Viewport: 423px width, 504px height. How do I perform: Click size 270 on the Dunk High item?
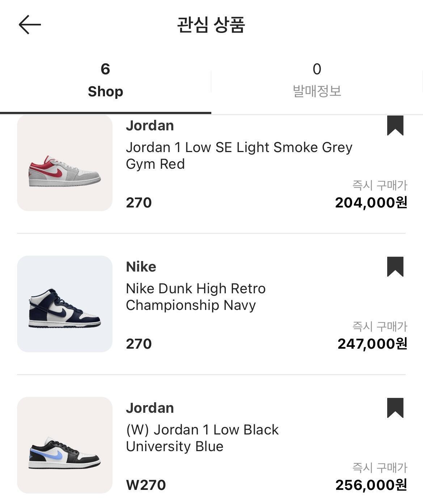coord(139,344)
